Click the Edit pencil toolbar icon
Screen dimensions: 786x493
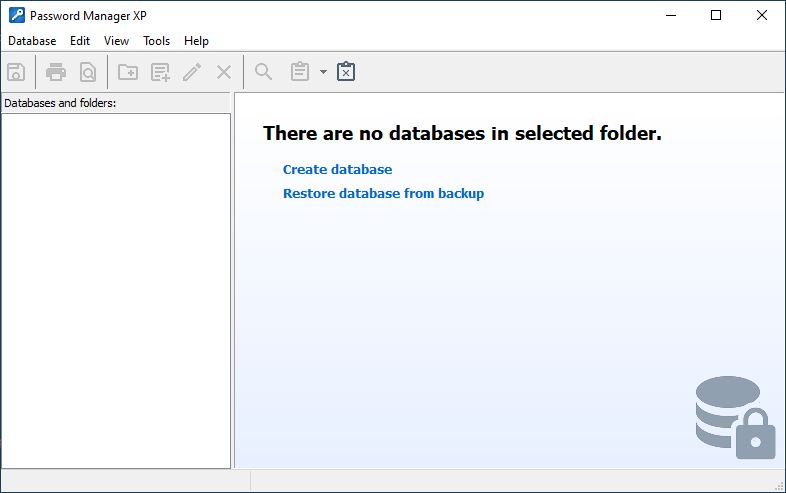192,72
